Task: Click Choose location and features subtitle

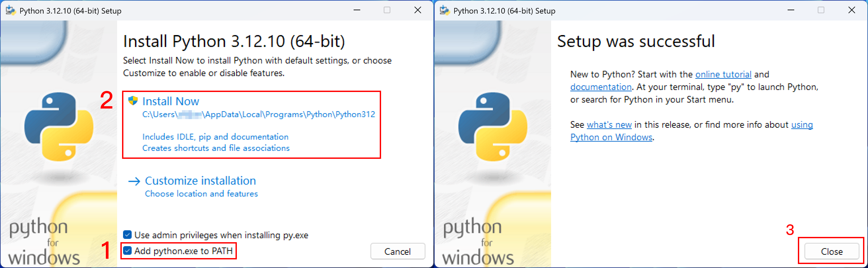Action: (x=201, y=194)
